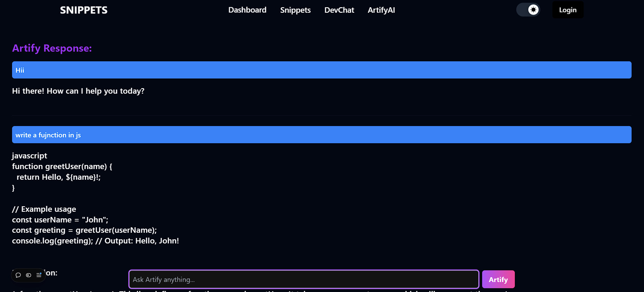The image size is (644, 292).
Task: Open the comment bubble icon in floating toolbar
Action: click(x=18, y=275)
